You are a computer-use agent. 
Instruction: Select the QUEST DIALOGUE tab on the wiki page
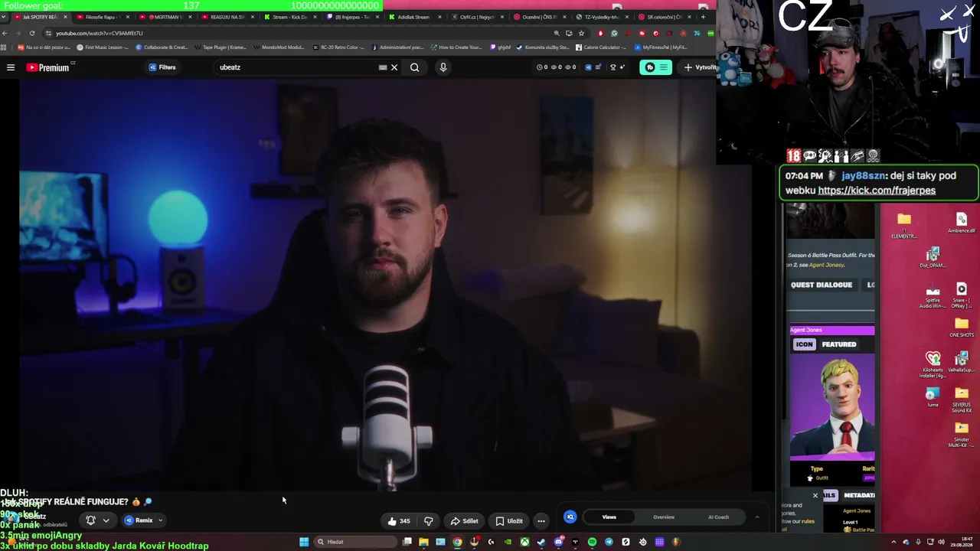[x=822, y=285]
